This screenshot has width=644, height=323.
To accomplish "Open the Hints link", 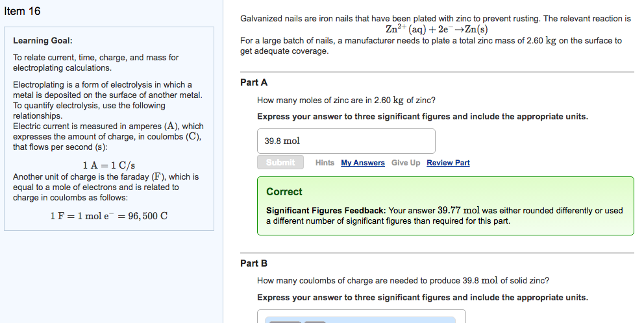I will [325, 163].
